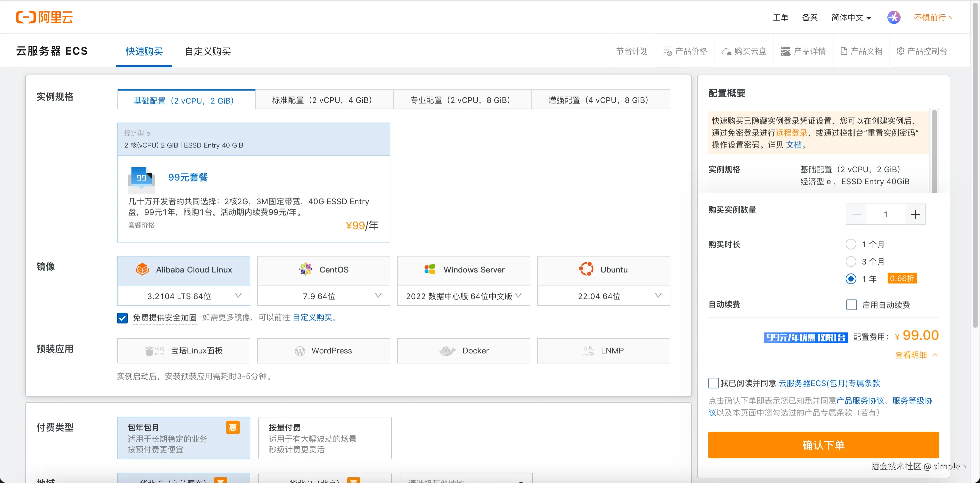980x483 pixels.
Task: Select the 3 个月 duration radio
Action: [851, 262]
